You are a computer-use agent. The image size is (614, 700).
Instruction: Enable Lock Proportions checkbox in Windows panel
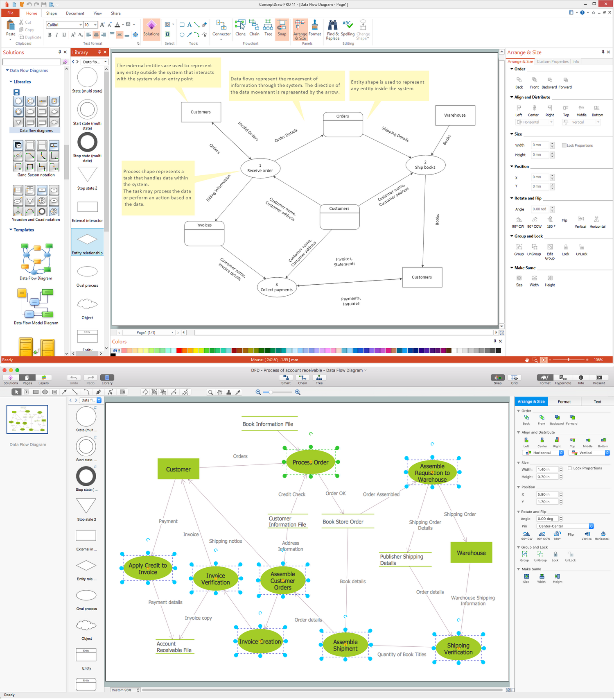(564, 145)
